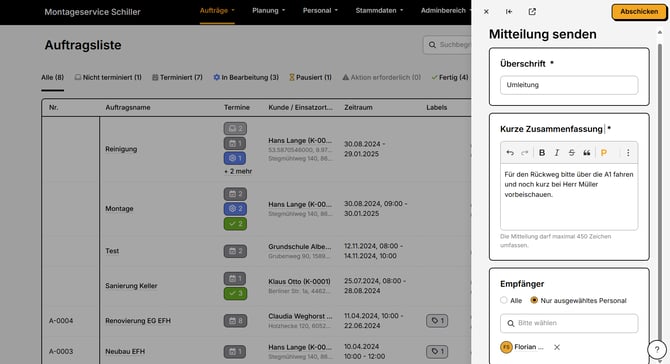Click the blue gear badge in Reinigung row

[x=235, y=159]
